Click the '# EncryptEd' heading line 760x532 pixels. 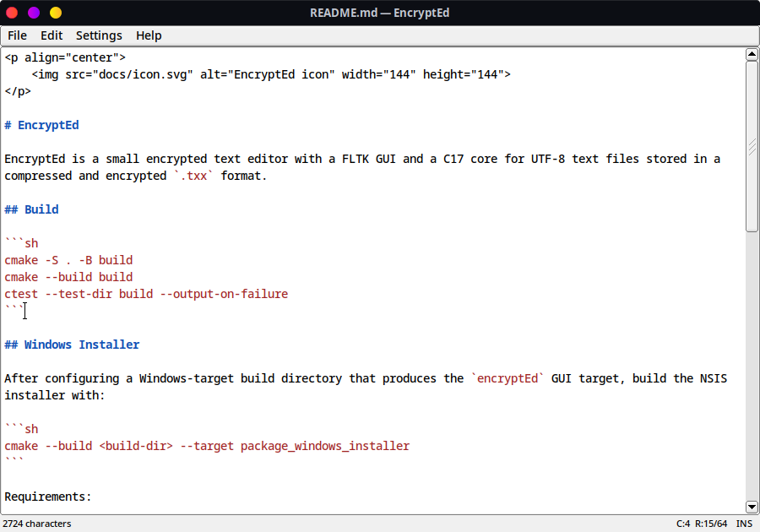41,125
